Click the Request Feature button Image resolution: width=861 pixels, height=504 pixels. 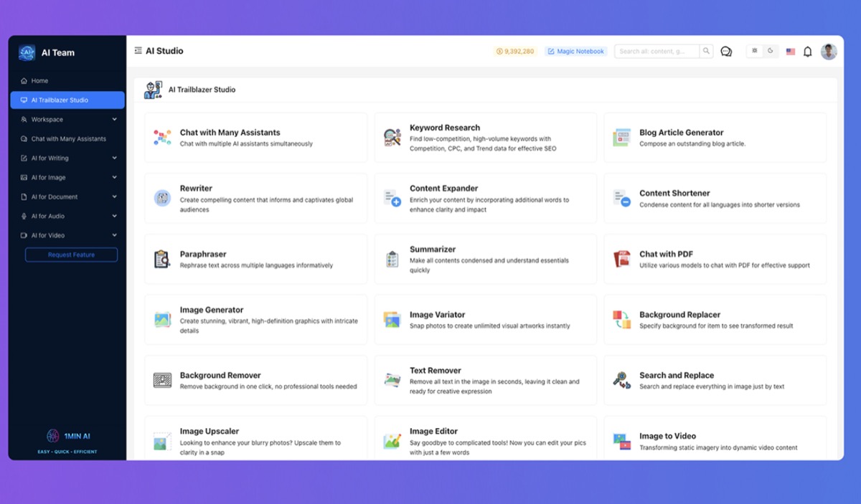[x=71, y=255]
